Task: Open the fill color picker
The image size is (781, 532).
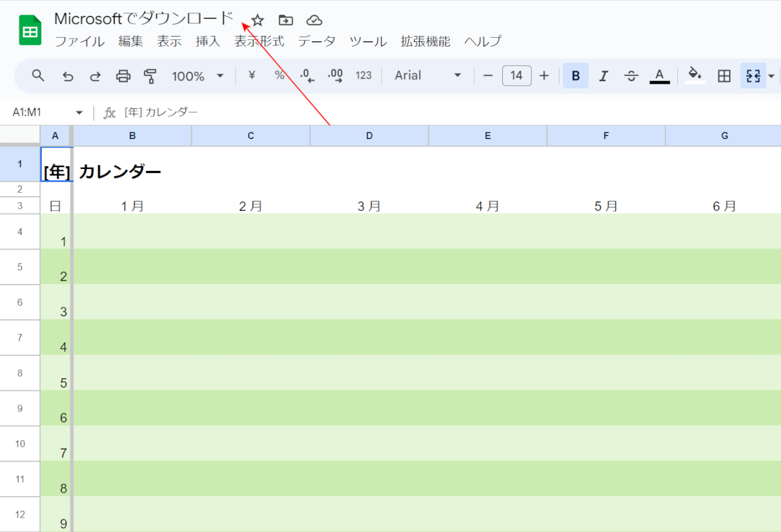Action: [x=695, y=76]
